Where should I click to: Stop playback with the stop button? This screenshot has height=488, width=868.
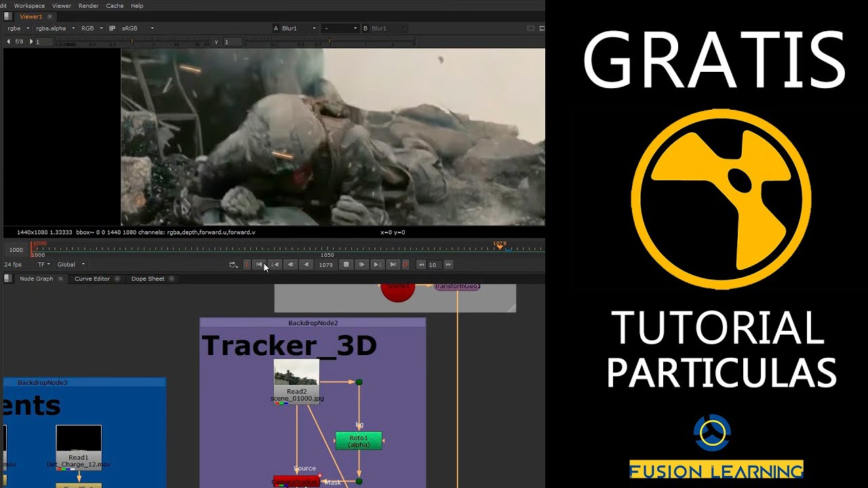coord(346,264)
